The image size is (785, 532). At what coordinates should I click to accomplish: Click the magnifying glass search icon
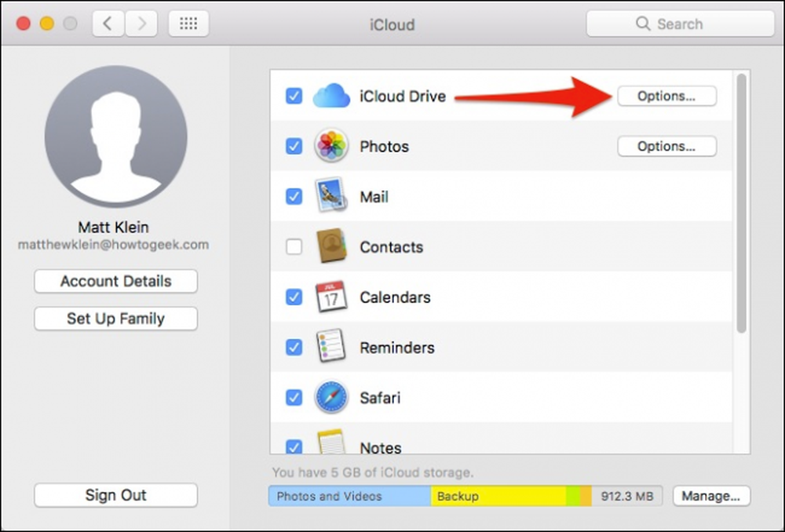(643, 24)
